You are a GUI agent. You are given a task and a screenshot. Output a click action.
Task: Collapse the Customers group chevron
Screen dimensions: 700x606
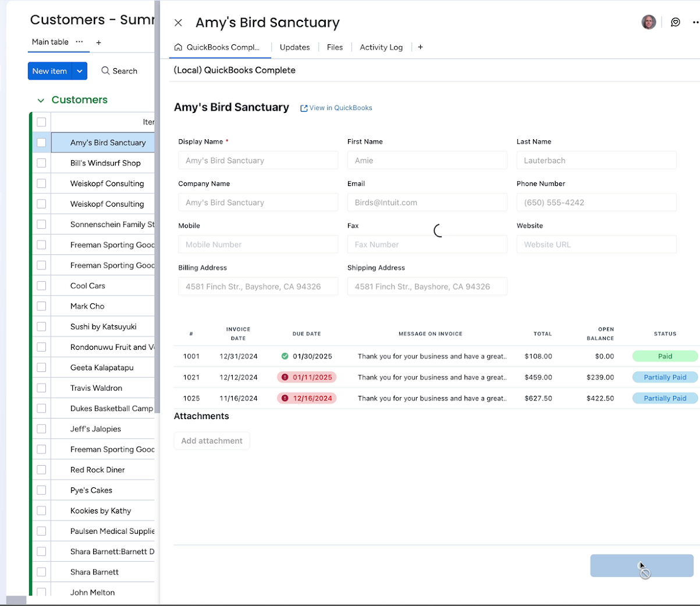pos(41,100)
